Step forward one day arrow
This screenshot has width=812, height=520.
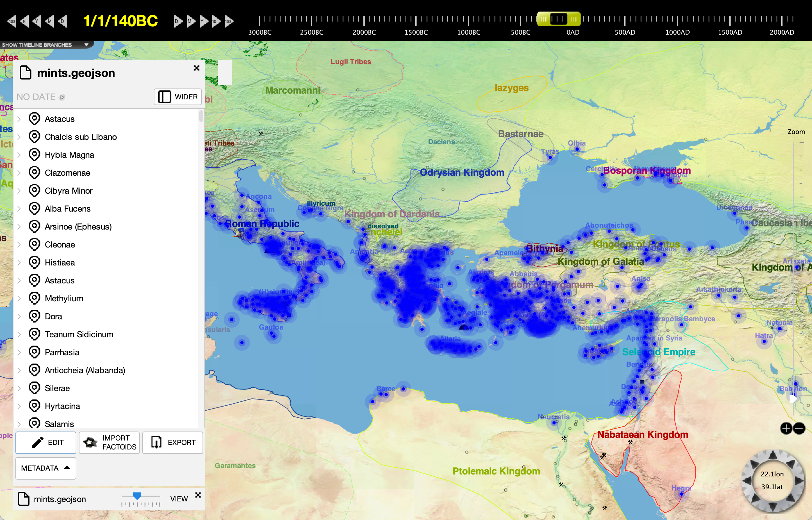tap(178, 21)
